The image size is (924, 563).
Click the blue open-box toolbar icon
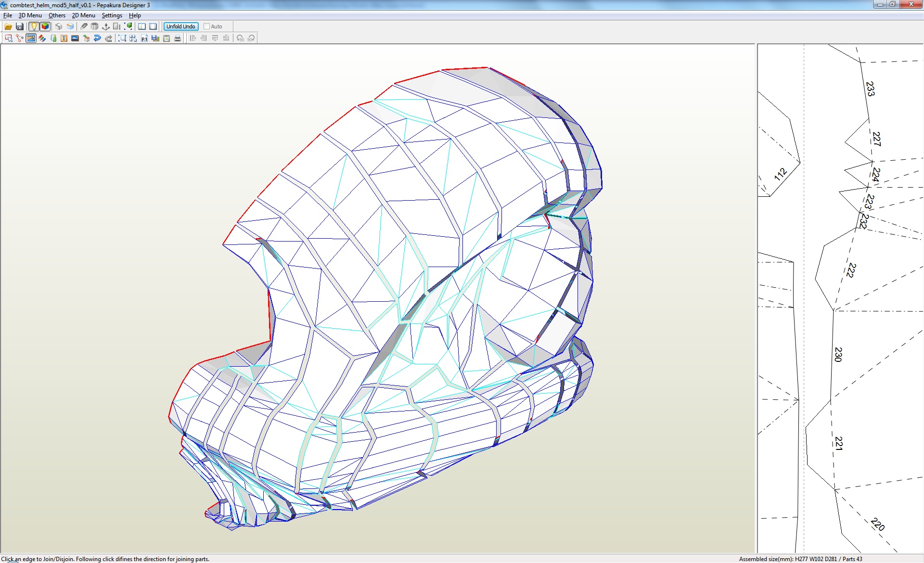click(70, 26)
